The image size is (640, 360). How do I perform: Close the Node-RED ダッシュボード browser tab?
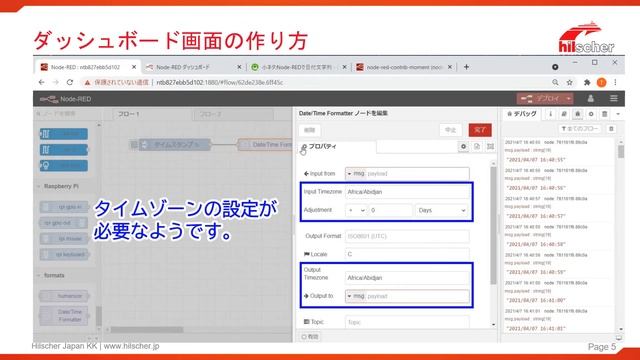[x=239, y=67]
